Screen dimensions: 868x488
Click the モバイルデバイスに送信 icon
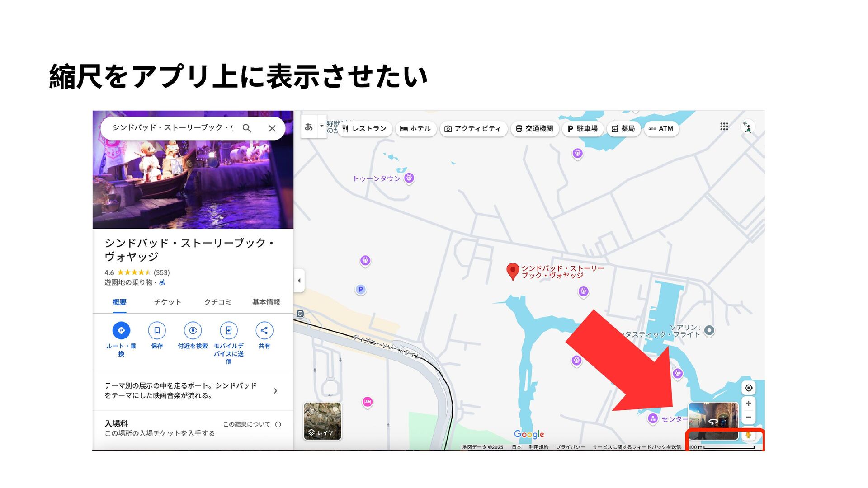[x=229, y=330]
